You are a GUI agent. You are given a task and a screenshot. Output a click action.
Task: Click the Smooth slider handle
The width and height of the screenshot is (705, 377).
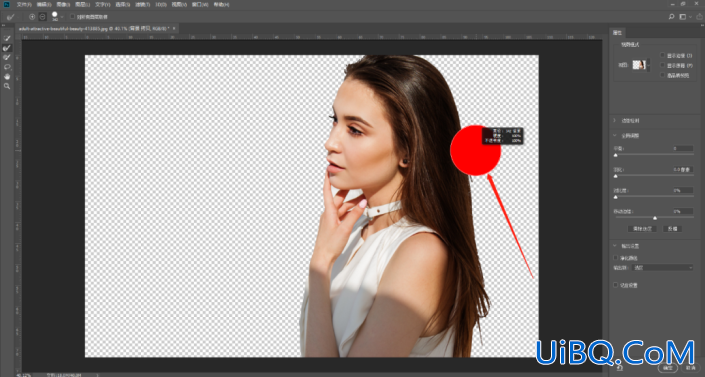coord(616,155)
